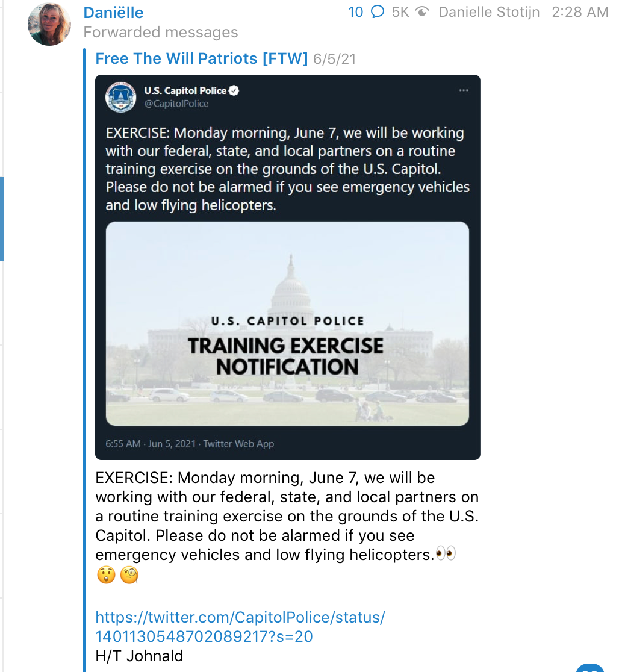Click the comment bubble icon in the header
Viewport: 619px width, 672px height.
pyautogui.click(x=378, y=11)
